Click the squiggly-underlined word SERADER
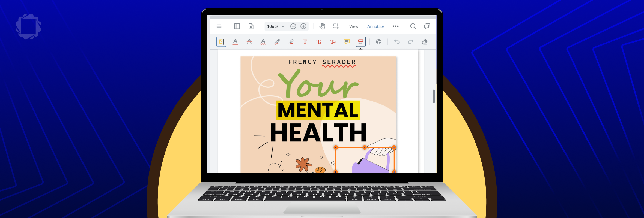Image resolution: width=644 pixels, height=218 pixels. (339, 62)
